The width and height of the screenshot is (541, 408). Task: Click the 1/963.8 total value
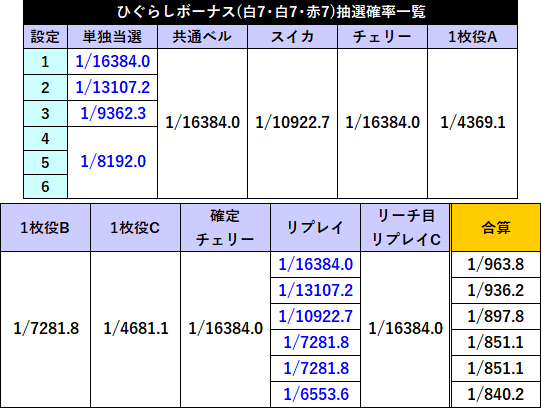tap(496, 265)
